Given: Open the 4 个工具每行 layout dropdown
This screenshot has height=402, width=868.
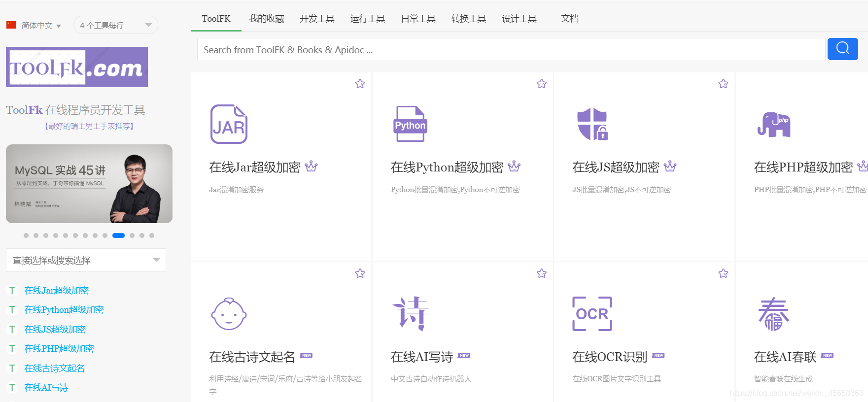Looking at the screenshot, I should 115,25.
